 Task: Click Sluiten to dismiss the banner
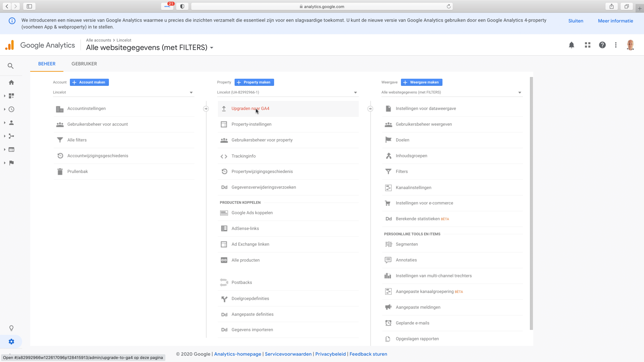pyautogui.click(x=576, y=21)
